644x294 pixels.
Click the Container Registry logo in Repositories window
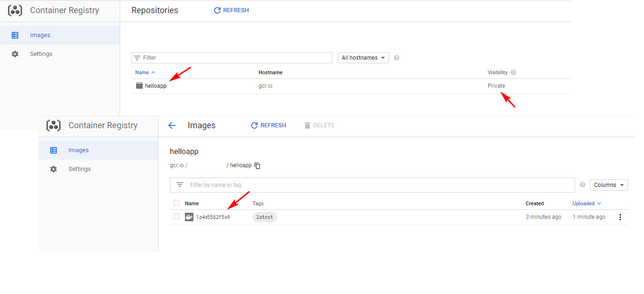pyautogui.click(x=15, y=10)
